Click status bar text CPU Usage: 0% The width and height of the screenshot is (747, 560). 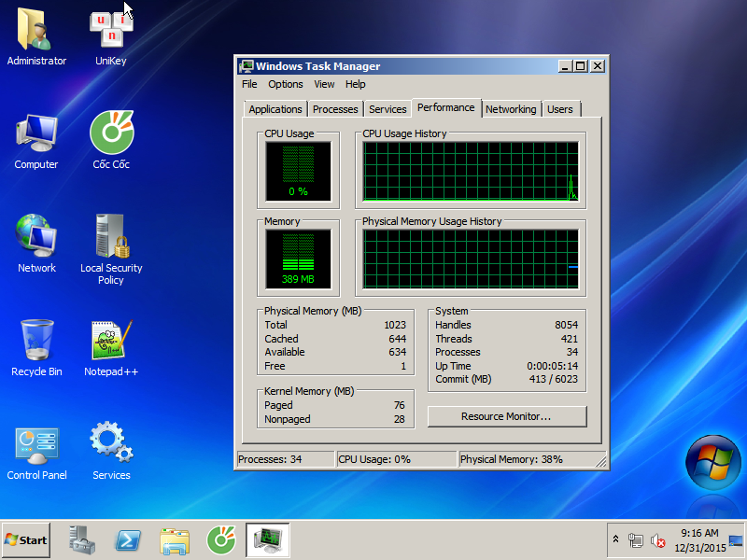[x=374, y=459]
